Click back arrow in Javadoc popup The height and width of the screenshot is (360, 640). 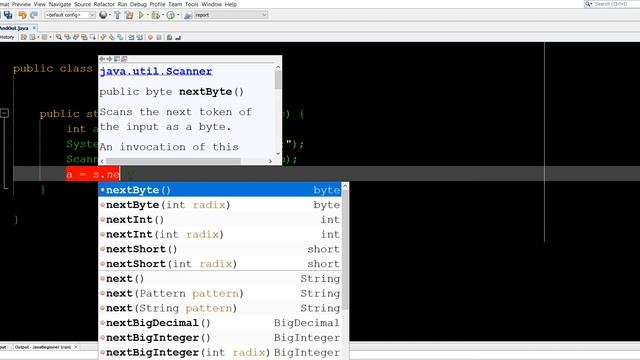point(102,59)
